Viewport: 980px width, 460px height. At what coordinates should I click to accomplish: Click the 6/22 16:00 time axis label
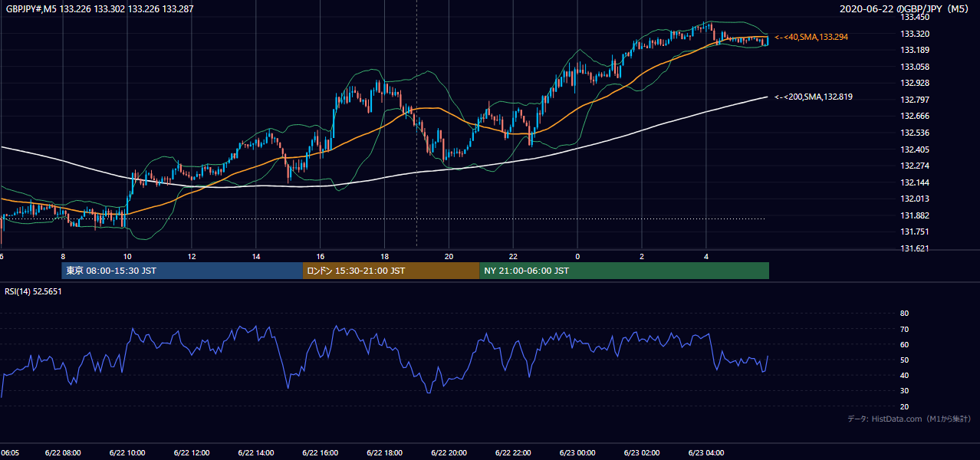(321, 453)
